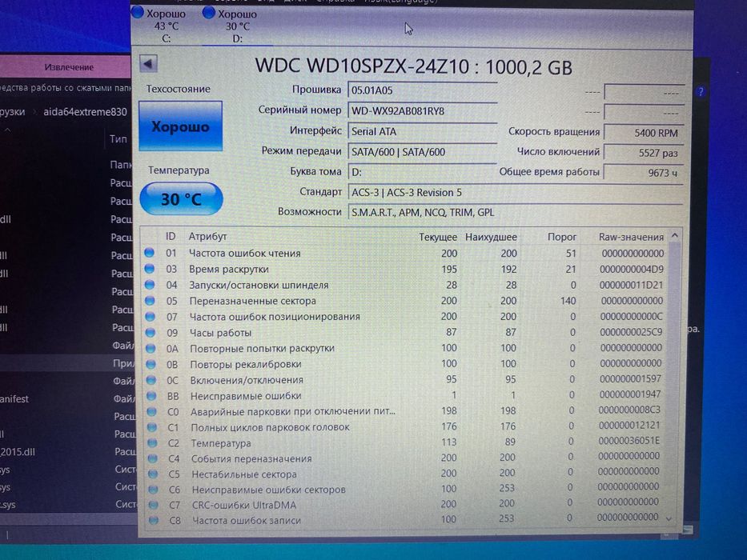Click total working time value 9673 ч

644,173
